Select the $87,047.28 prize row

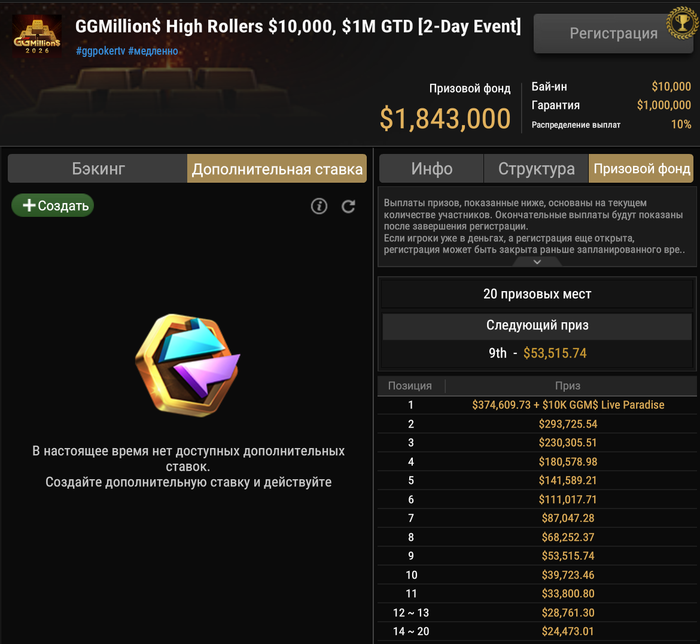pos(537,518)
